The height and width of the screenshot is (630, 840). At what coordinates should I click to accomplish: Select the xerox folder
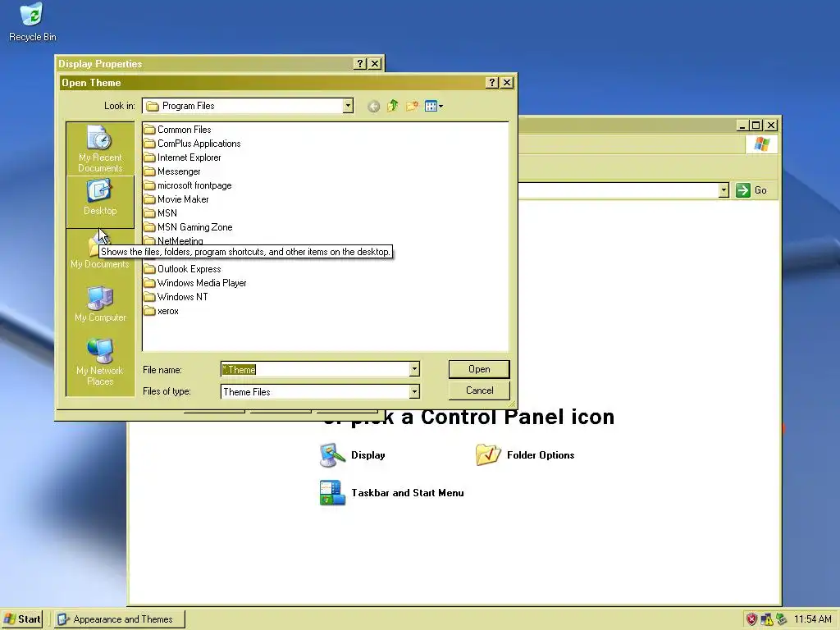162,311
